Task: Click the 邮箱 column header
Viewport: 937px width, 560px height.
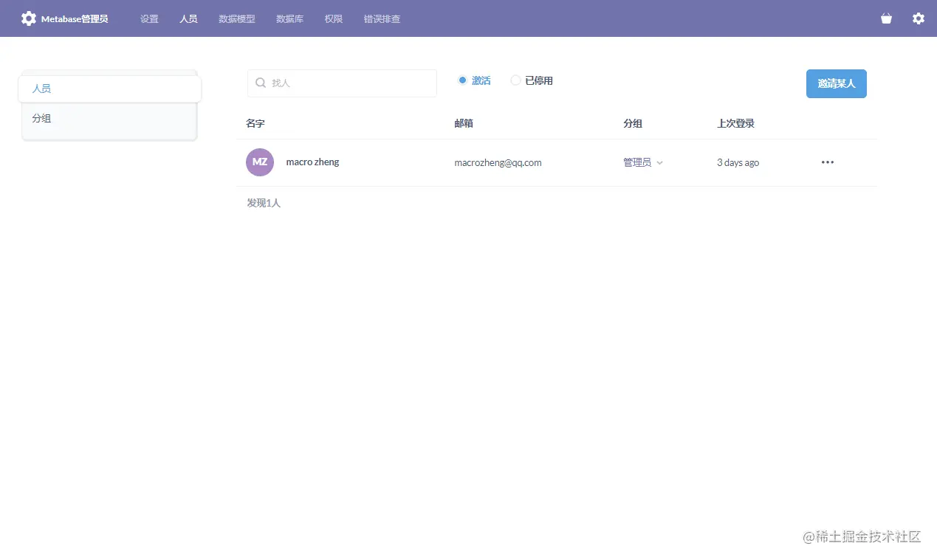Action: tap(464, 124)
